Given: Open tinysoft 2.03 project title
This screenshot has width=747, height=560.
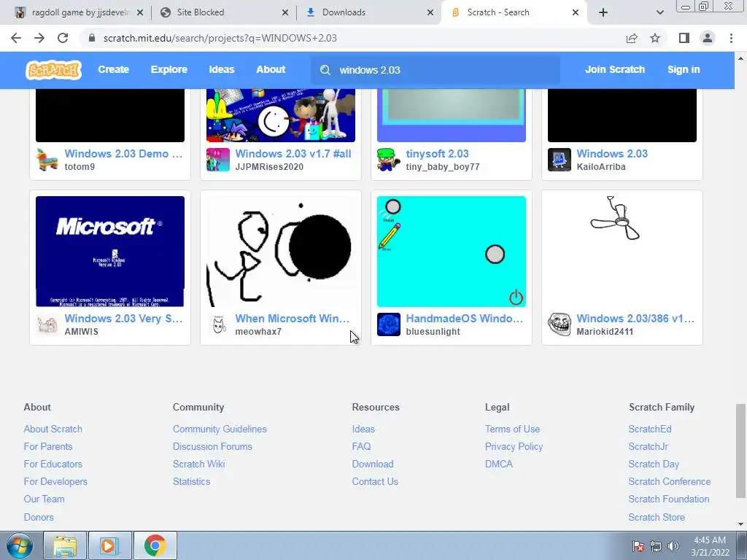Looking at the screenshot, I should (438, 154).
